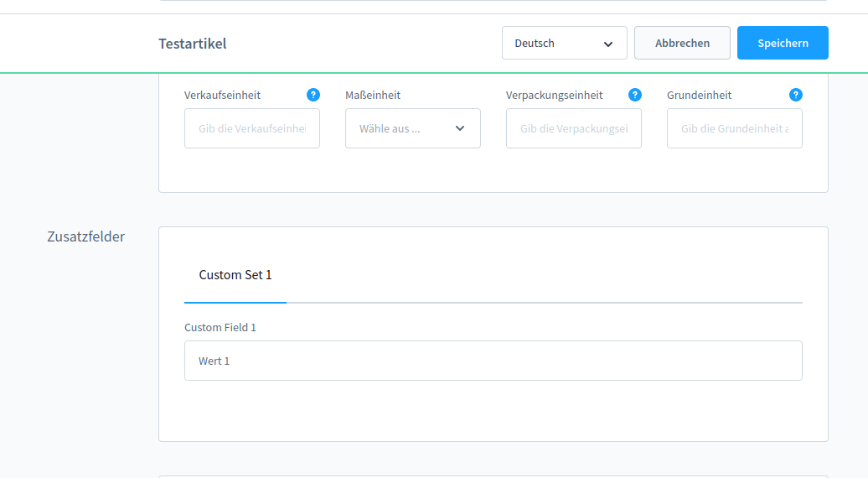The height and width of the screenshot is (478, 868).
Task: Click the Testartikel title text
Action: click(x=192, y=44)
